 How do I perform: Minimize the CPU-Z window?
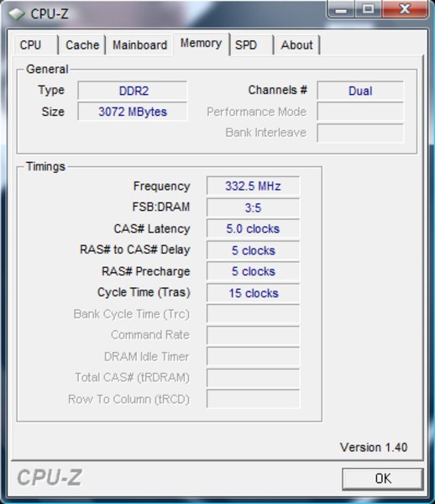click(x=341, y=9)
